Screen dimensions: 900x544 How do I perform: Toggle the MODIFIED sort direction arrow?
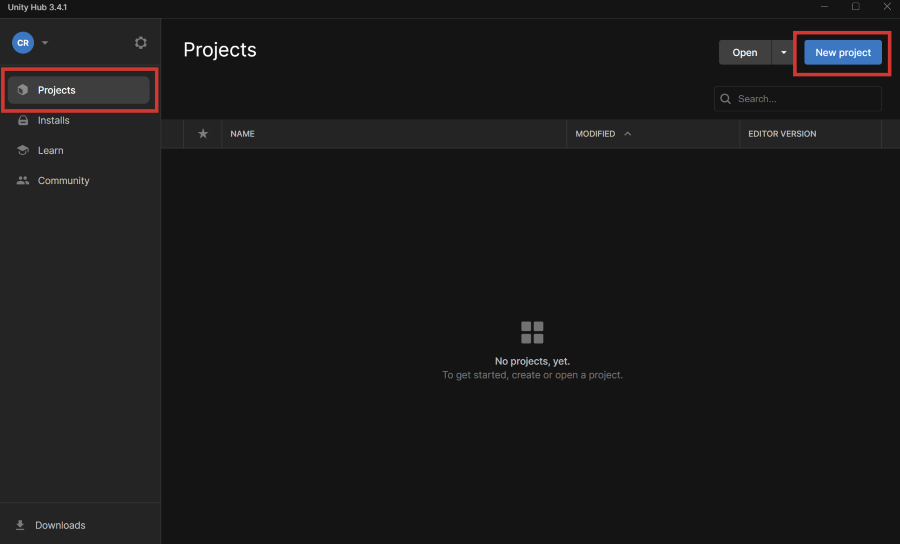point(627,134)
